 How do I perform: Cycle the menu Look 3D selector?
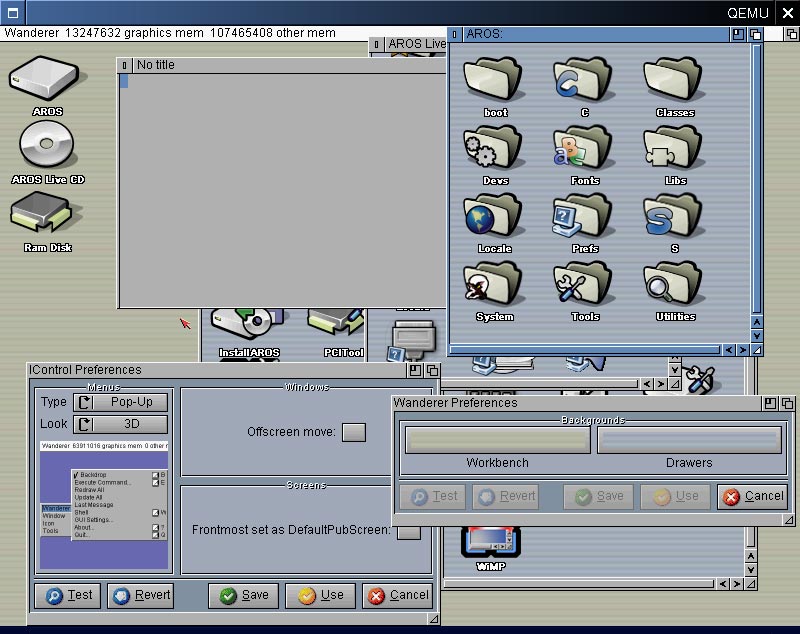(x=121, y=424)
